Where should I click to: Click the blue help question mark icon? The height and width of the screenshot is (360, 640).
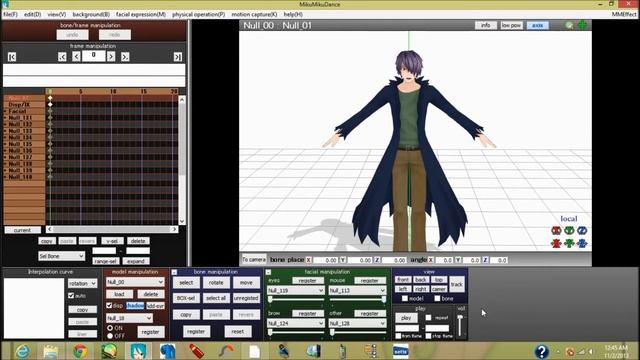pyautogui.click(x=542, y=351)
